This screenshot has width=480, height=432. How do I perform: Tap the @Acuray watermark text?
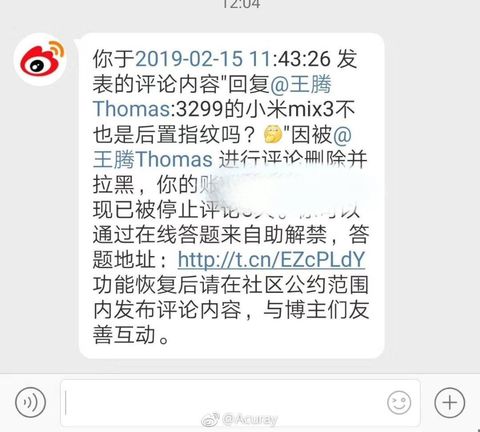click(x=249, y=419)
